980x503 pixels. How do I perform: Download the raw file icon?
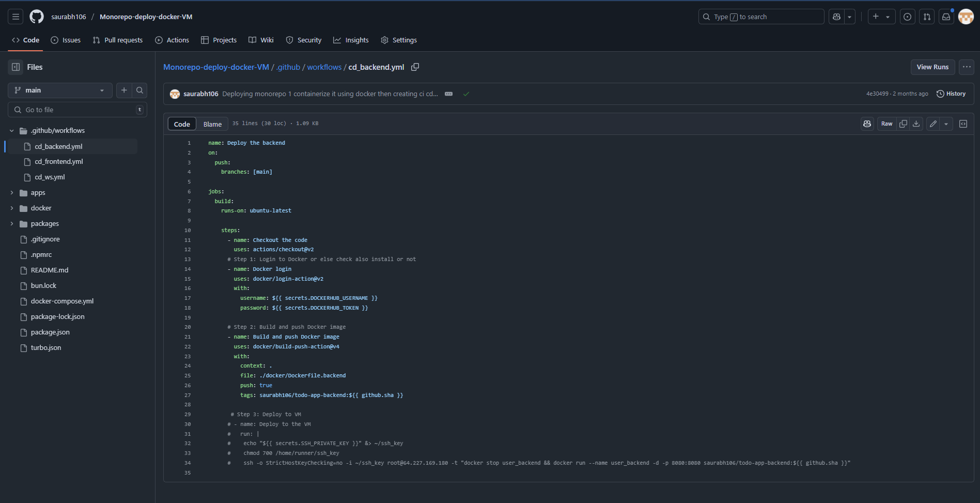pos(916,124)
